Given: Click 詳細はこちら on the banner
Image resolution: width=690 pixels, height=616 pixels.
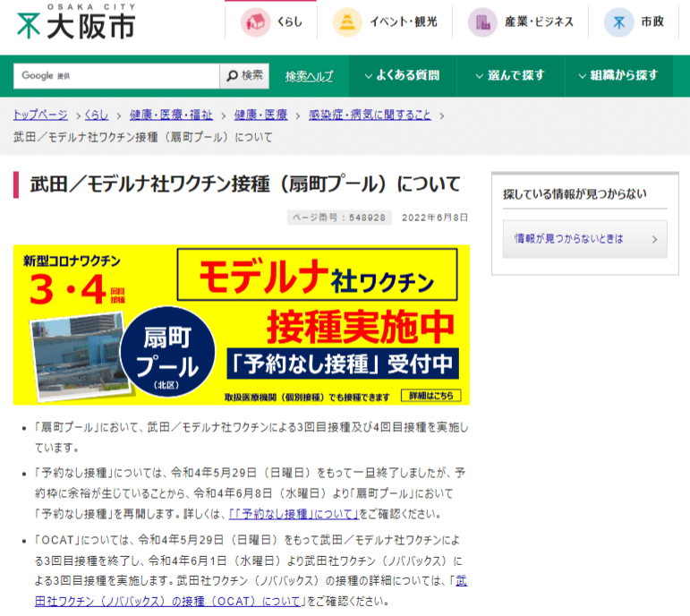Looking at the screenshot, I should [435, 395].
